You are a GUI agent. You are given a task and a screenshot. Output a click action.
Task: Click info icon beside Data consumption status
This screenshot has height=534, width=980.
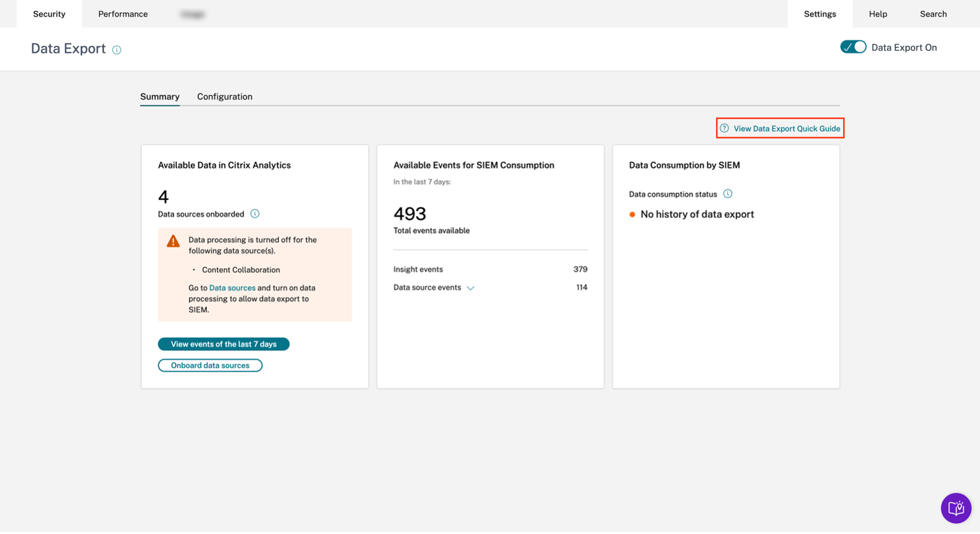pyautogui.click(x=728, y=194)
